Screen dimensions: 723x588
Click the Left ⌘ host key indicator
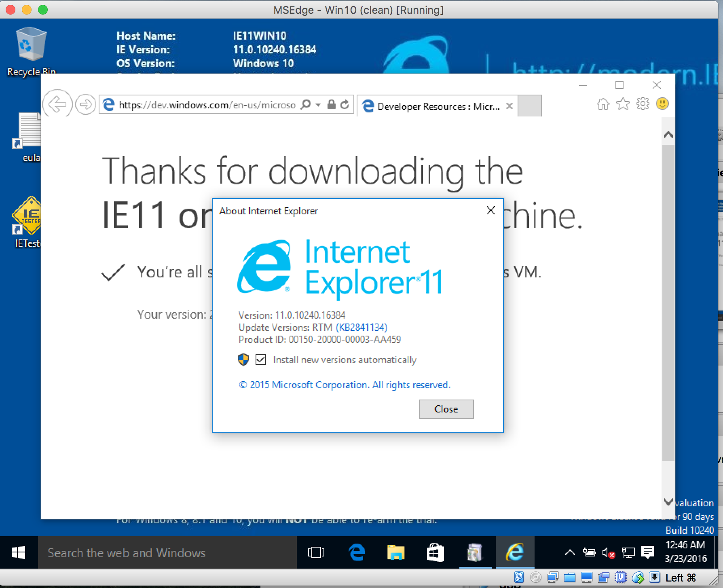tap(681, 577)
